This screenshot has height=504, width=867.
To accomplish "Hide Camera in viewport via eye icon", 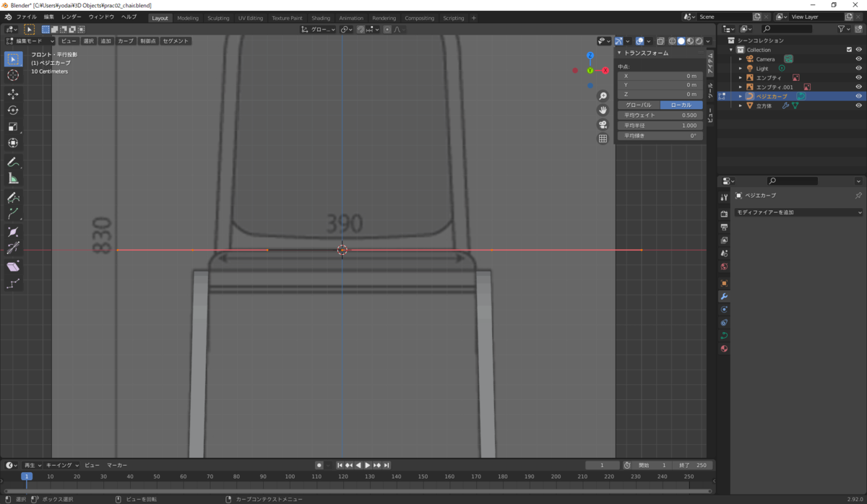I will (x=859, y=59).
